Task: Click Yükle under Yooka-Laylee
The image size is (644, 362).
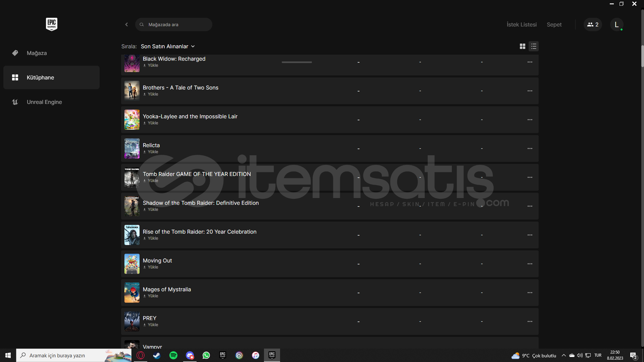Action: point(151,123)
